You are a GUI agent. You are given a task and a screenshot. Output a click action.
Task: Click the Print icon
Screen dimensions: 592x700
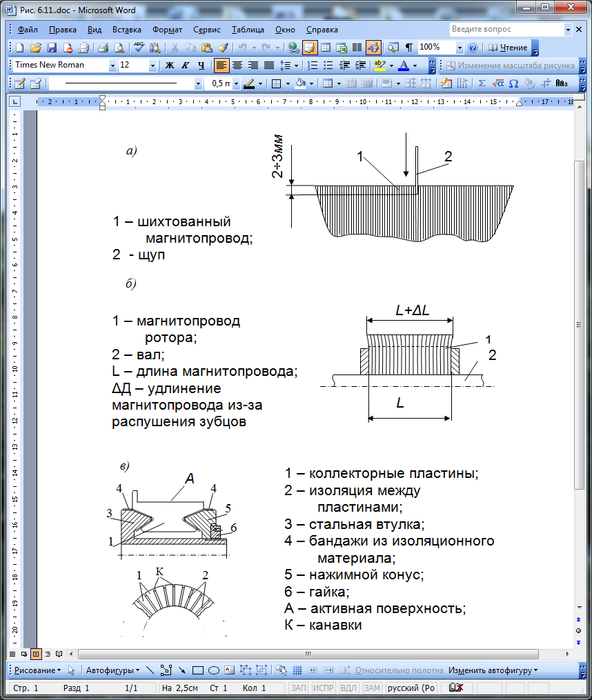coord(103,48)
